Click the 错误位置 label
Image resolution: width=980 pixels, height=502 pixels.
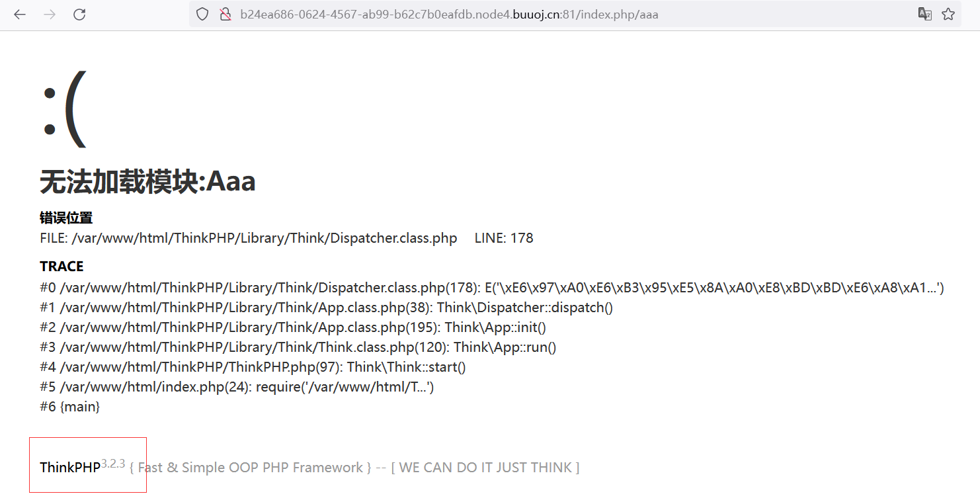66,218
